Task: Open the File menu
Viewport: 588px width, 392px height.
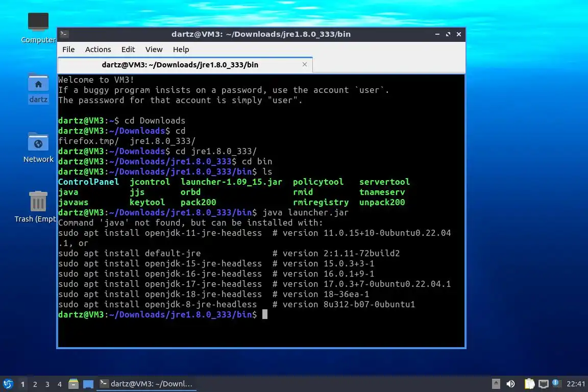Action: point(68,50)
